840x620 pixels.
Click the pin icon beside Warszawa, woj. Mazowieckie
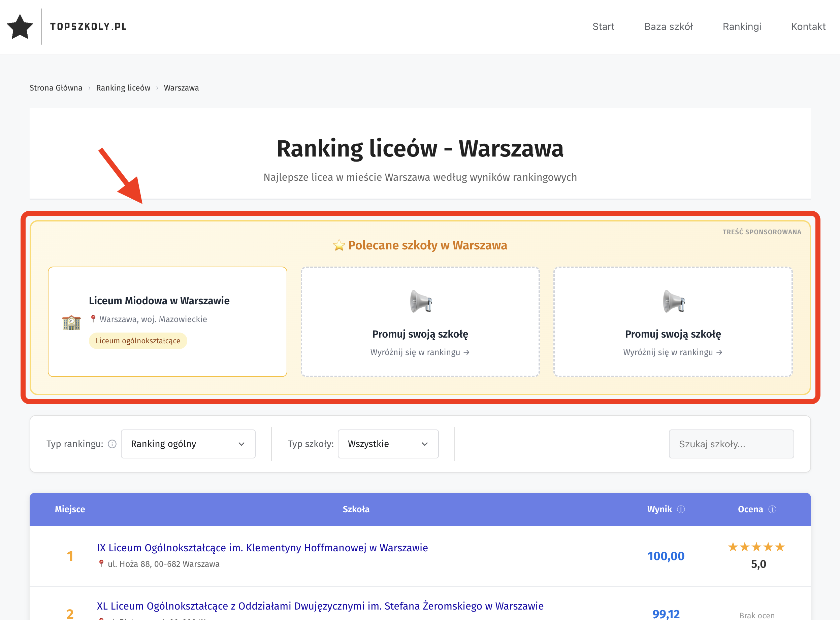93,319
